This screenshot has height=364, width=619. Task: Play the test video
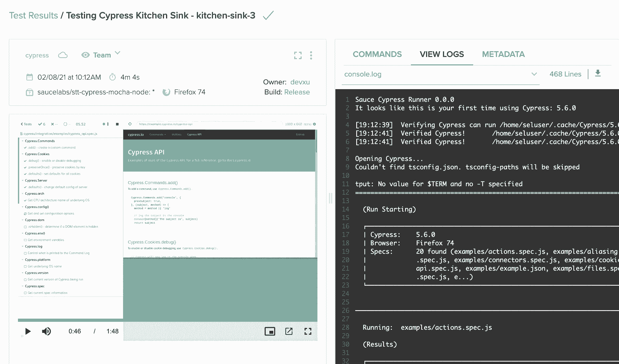(28, 331)
